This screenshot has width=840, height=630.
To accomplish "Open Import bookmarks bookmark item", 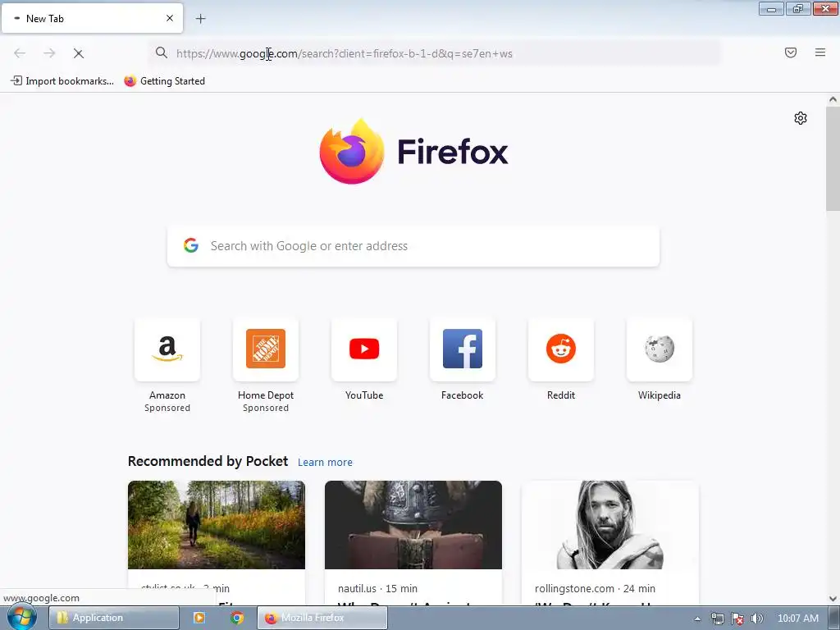I will tap(62, 81).
